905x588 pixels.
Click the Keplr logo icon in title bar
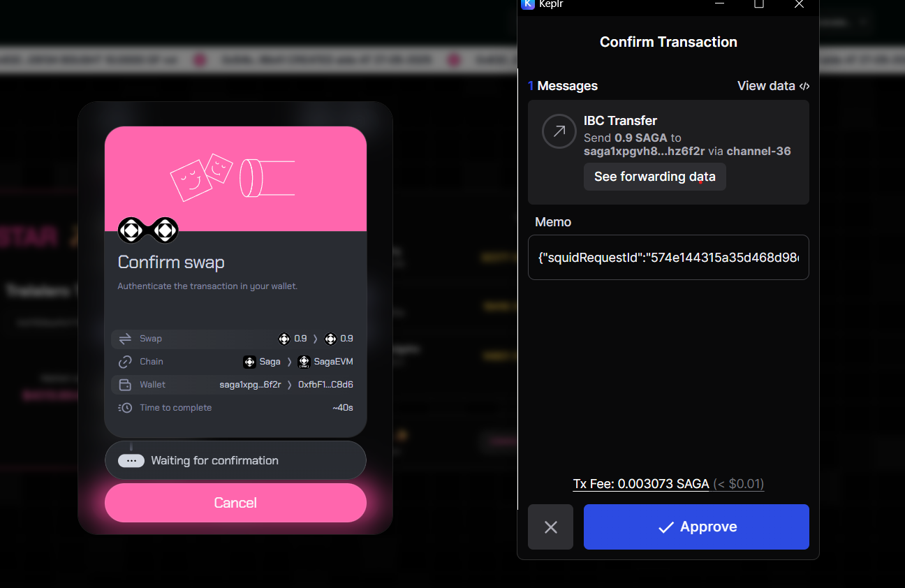(x=528, y=3)
